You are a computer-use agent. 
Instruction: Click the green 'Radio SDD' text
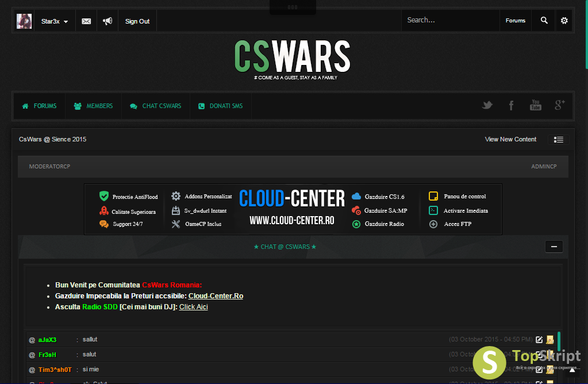100,307
